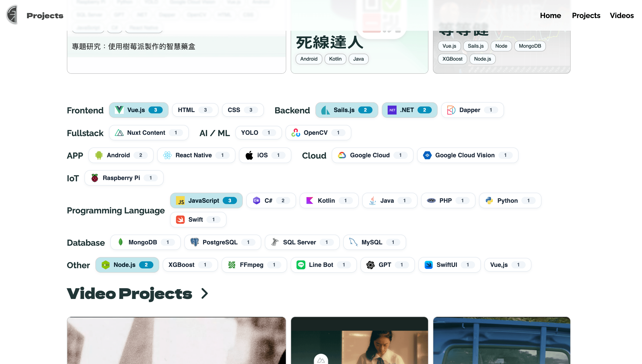Click the Java coffee cup icon
This screenshot has height=364, width=642.
tap(372, 201)
